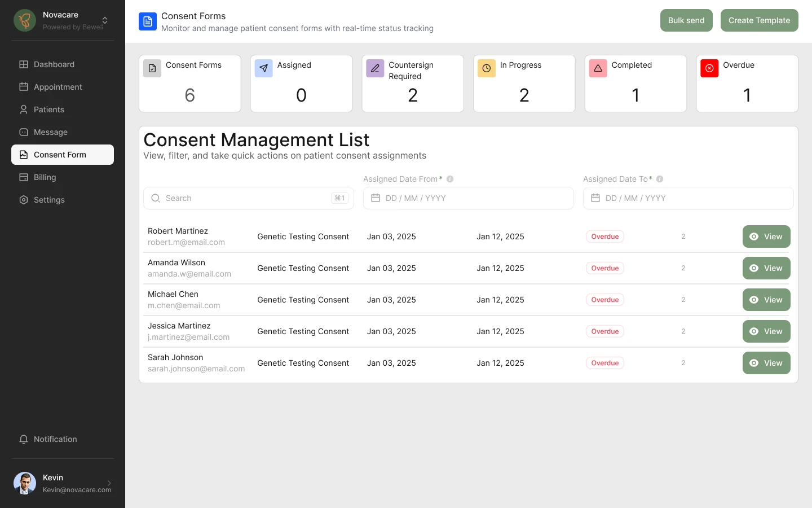Click Kevin@novacare.com account email
Viewport: 812px width, 508px height.
coord(77,490)
